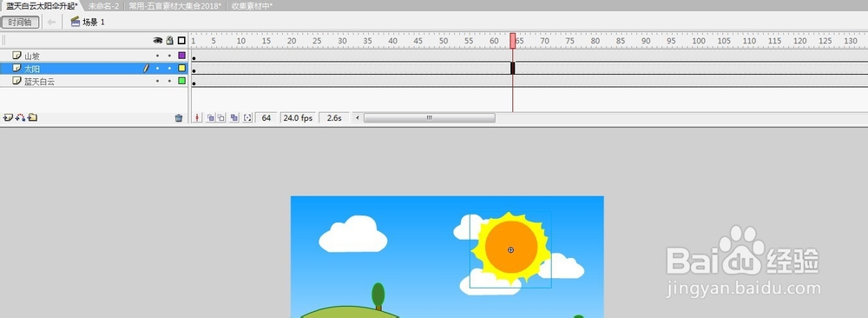Image resolution: width=868 pixels, height=318 pixels.
Task: Click the elapsed time value 2.6s
Action: 334,118
